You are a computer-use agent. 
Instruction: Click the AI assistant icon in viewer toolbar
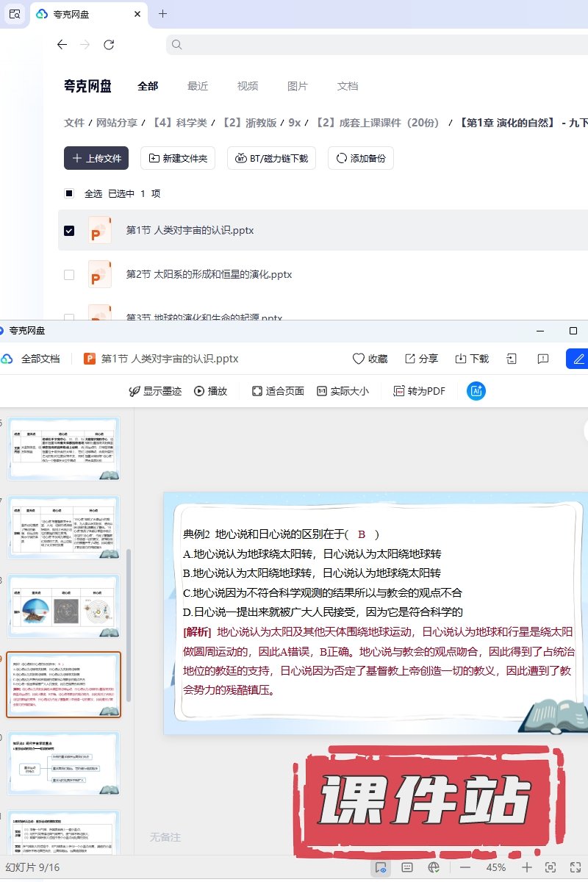[476, 391]
